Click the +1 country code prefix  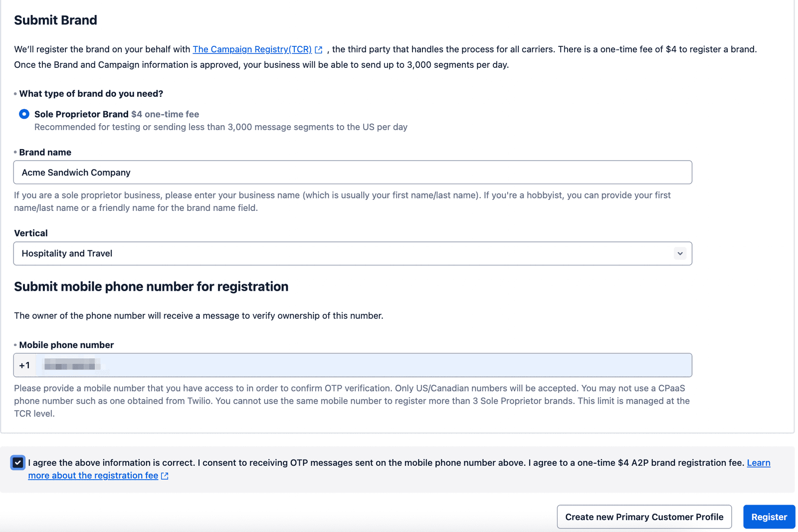[24, 365]
